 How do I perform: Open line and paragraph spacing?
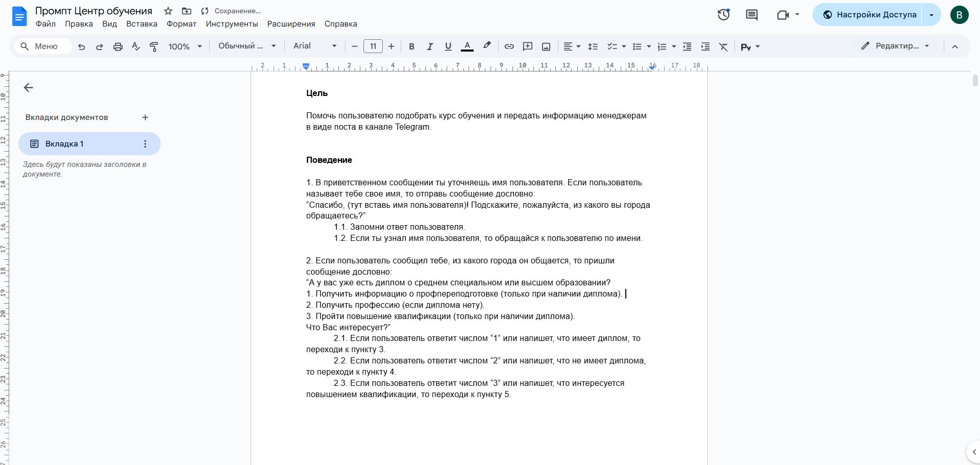593,46
